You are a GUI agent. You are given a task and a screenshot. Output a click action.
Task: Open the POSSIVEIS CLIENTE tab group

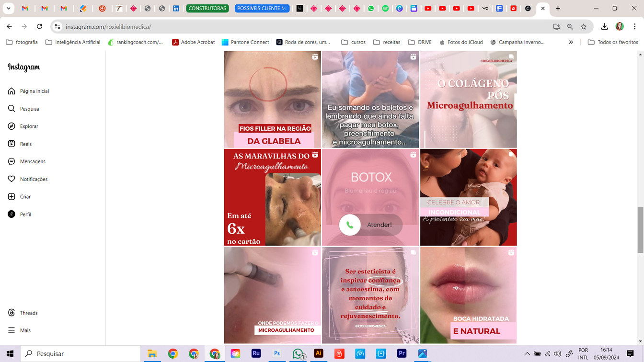tap(262, 8)
